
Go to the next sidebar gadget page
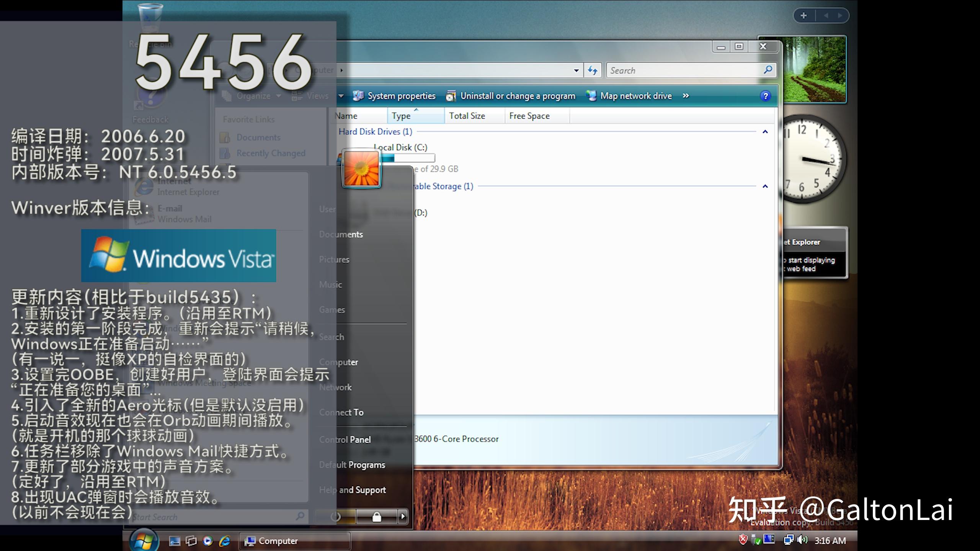840,15
